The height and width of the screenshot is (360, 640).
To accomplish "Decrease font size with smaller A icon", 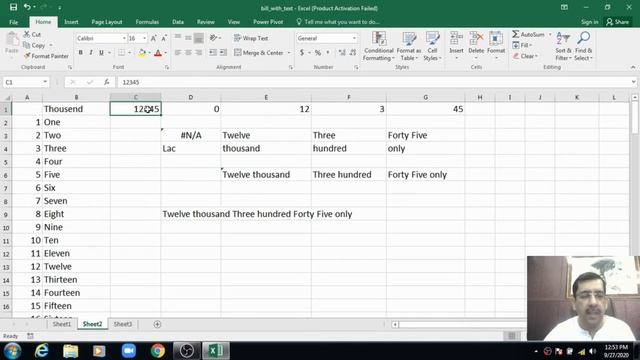I will (x=164, y=38).
